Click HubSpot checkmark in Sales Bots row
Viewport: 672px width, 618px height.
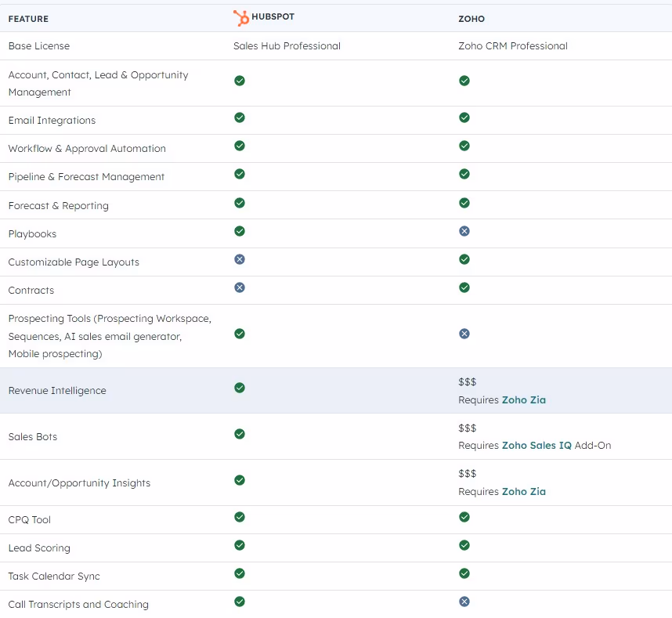240,434
